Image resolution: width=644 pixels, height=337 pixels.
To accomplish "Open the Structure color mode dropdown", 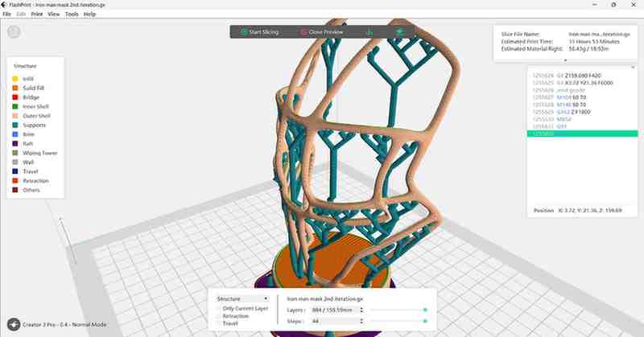I will click(242, 299).
